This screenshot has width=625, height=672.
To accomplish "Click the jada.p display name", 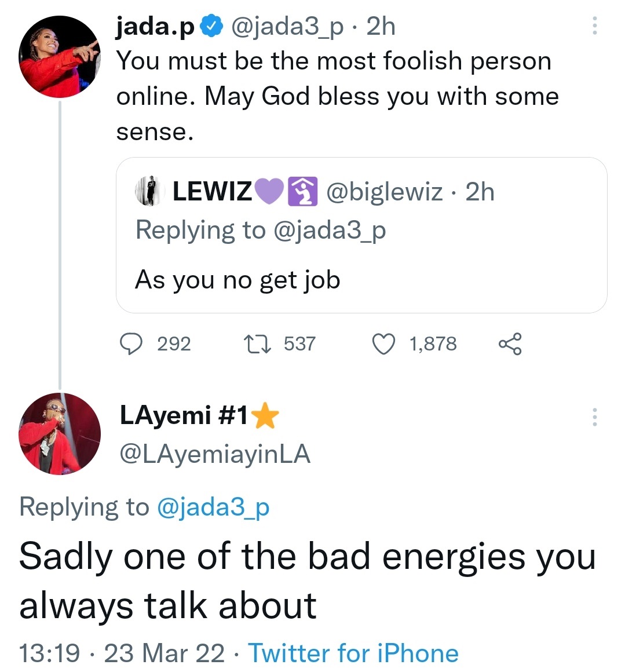I will click(x=155, y=26).
